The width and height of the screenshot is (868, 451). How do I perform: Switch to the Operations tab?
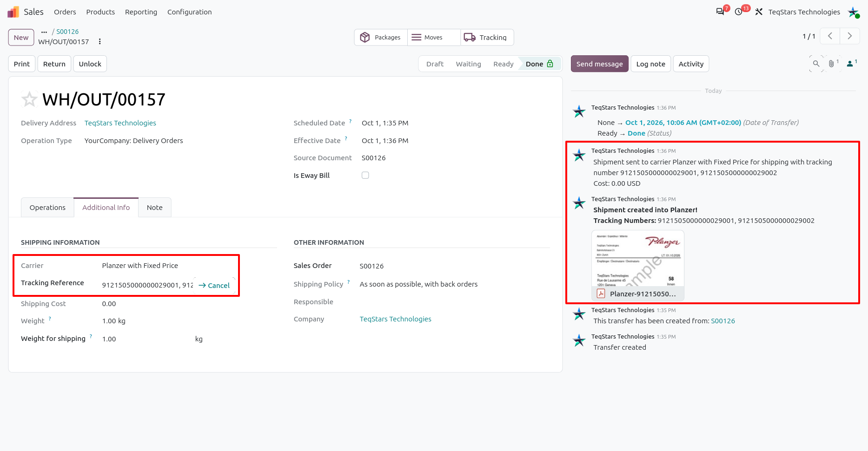tap(47, 208)
